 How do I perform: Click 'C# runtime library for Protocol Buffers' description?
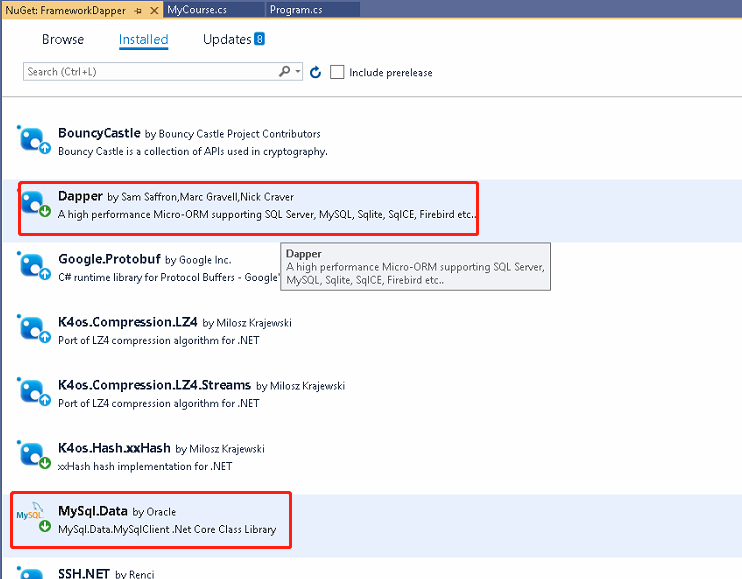pyautogui.click(x=168, y=277)
